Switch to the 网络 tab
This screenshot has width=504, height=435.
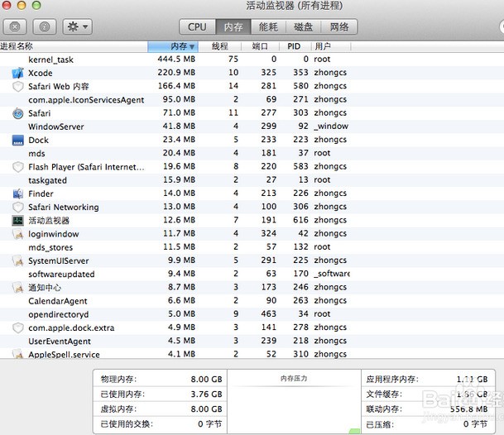click(338, 27)
